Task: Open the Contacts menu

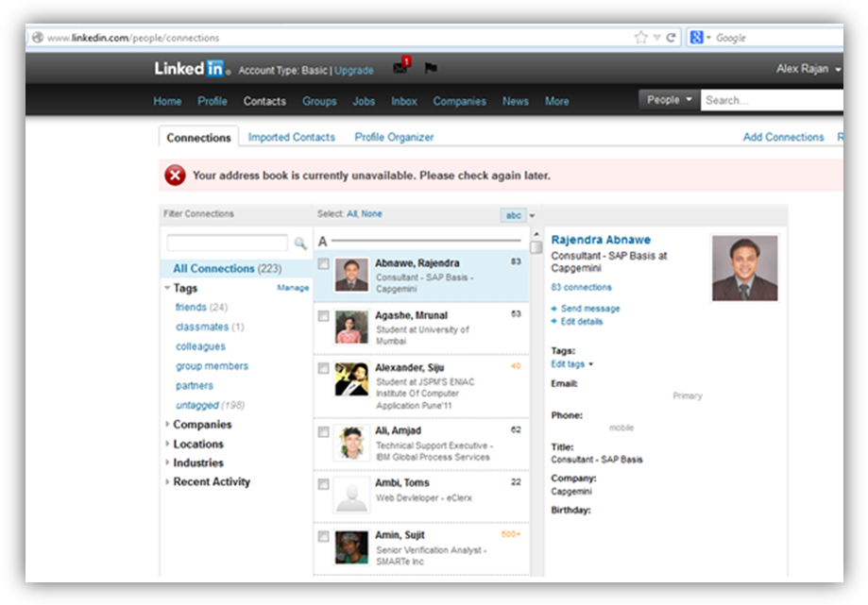Action: 264,101
